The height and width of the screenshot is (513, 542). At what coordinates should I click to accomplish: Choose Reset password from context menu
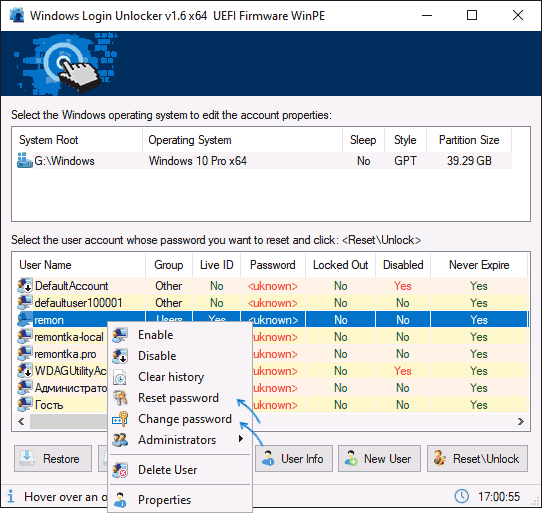(x=178, y=398)
